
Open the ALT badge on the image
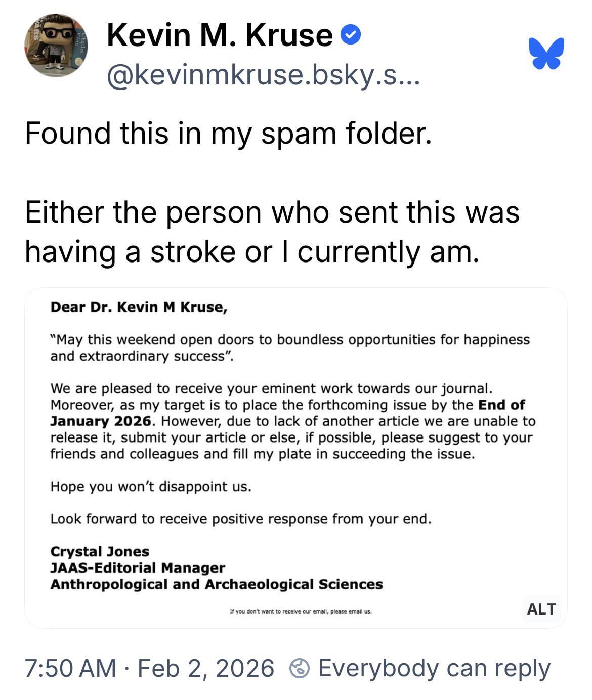click(541, 609)
